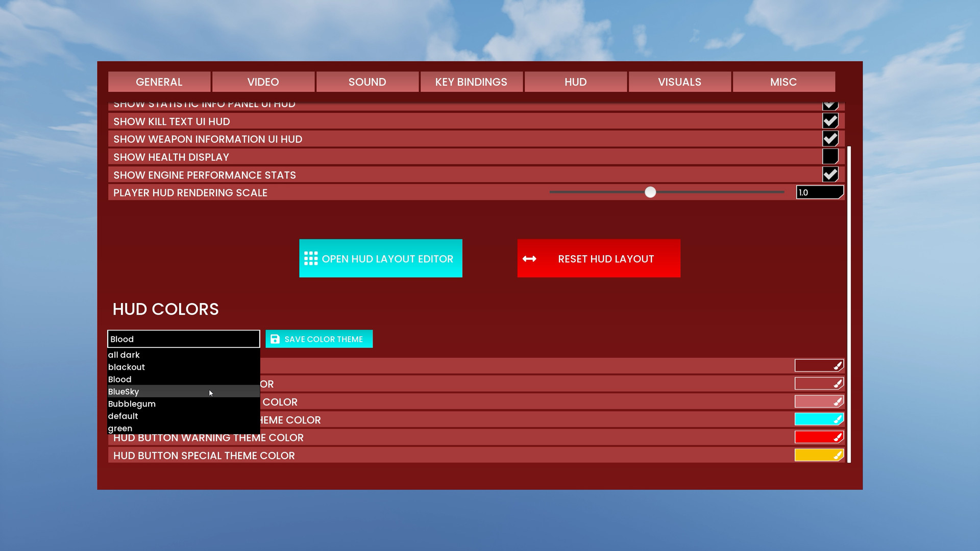
Task: Toggle the Show Kill Text UI HUD checkbox
Action: (829, 120)
